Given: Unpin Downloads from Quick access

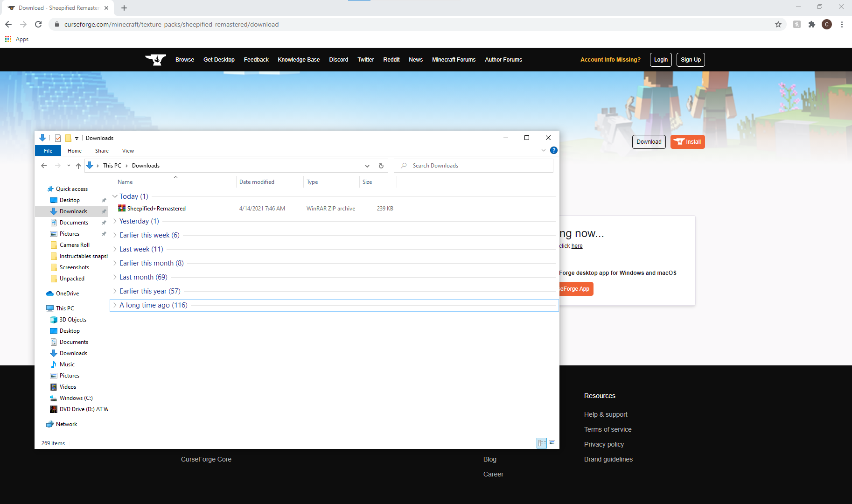Looking at the screenshot, I should [x=104, y=211].
